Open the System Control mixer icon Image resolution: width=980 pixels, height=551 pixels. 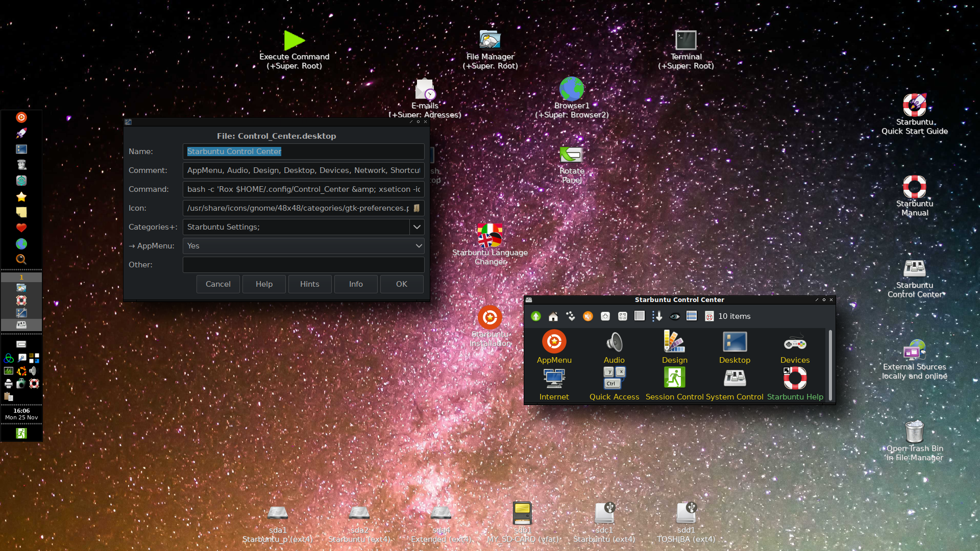(734, 384)
